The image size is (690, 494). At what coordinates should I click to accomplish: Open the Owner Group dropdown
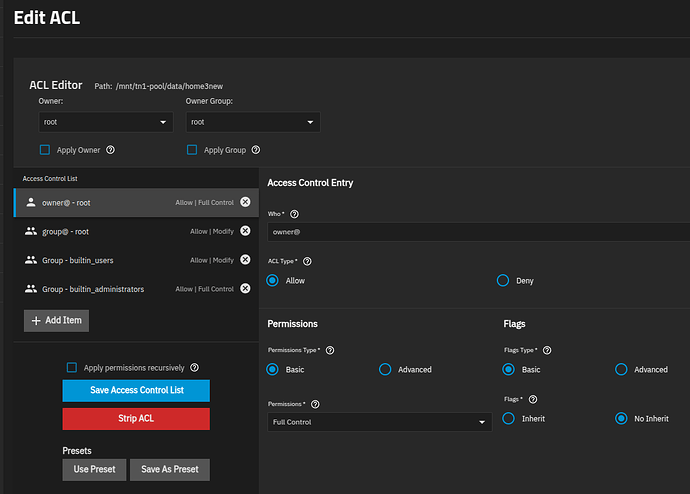click(x=253, y=122)
